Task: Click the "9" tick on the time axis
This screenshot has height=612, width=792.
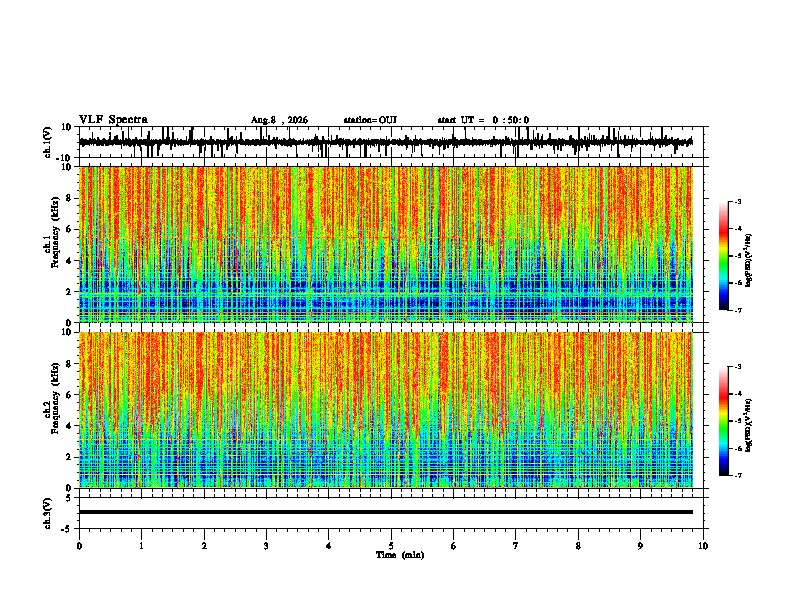Action: coord(640,546)
